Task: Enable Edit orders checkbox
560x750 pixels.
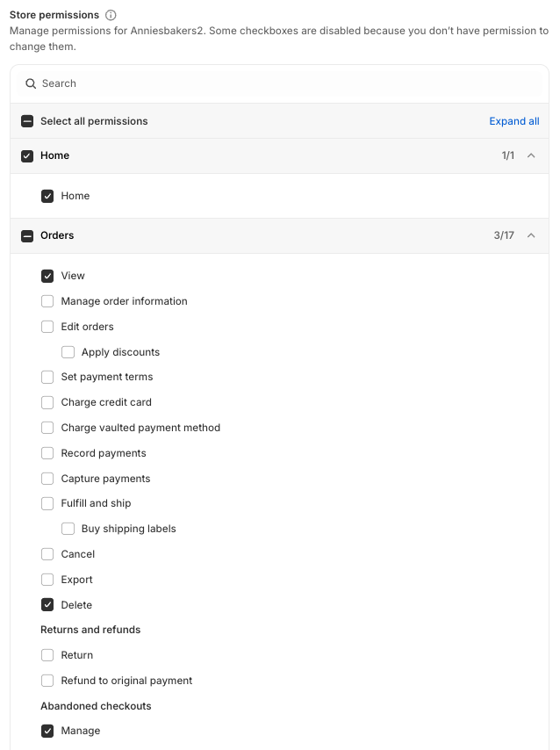Action: pyautogui.click(x=47, y=327)
